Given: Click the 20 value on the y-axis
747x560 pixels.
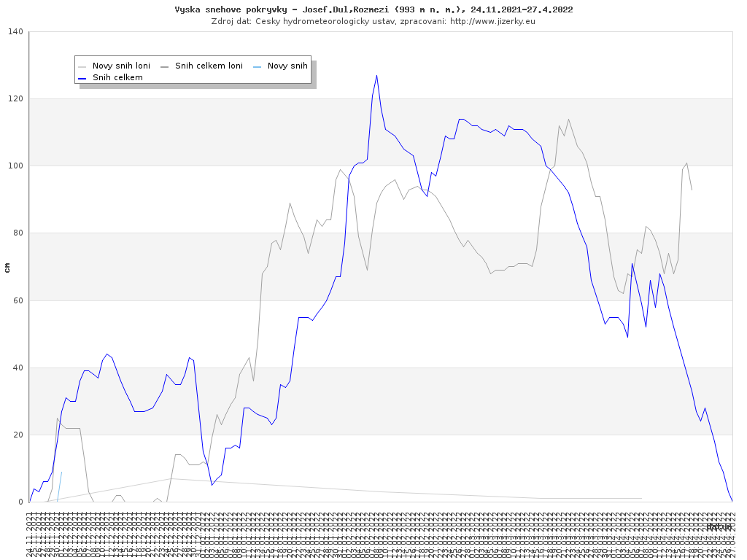Looking at the screenshot, I should pos(18,435).
